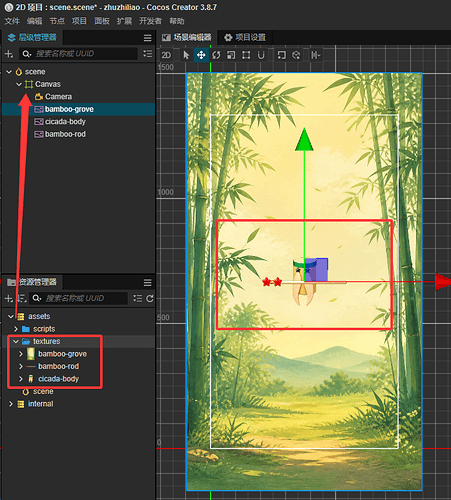Toggle assets expand-all list icon
The width and height of the screenshot is (451, 500).
click(x=137, y=298)
